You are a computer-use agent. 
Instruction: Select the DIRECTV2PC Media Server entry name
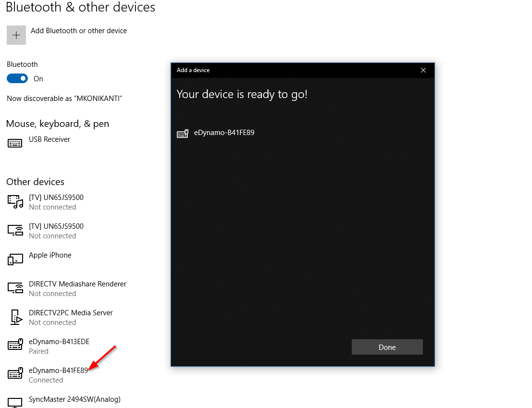(71, 313)
